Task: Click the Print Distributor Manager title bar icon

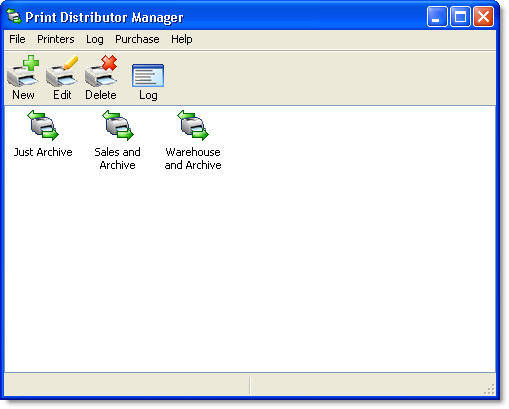Action: click(x=14, y=17)
